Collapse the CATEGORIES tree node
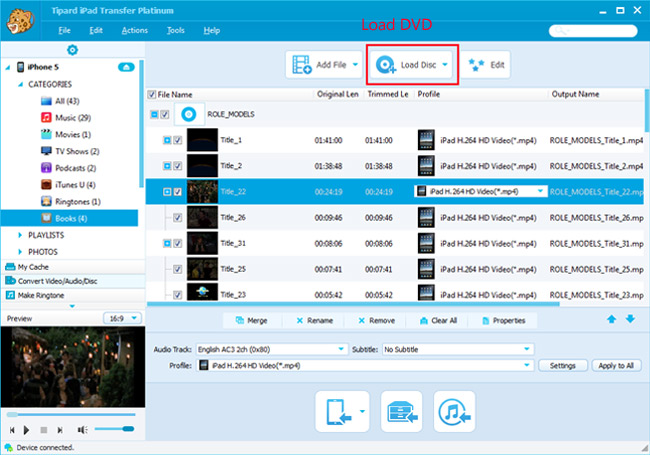Image resolution: width=650 pixels, height=455 pixels. pos(20,85)
